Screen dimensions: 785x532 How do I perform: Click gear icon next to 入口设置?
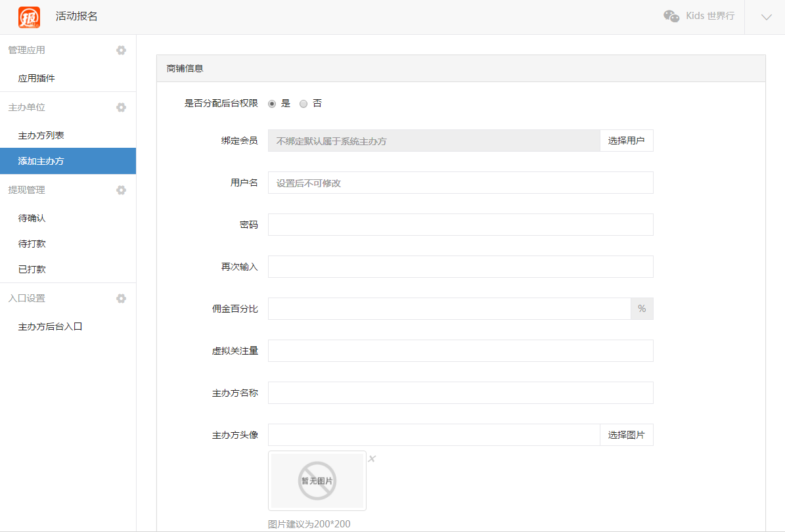pos(121,298)
